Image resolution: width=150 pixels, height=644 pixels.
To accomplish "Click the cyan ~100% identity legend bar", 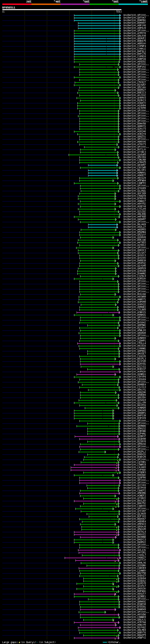I will (133, 4).
